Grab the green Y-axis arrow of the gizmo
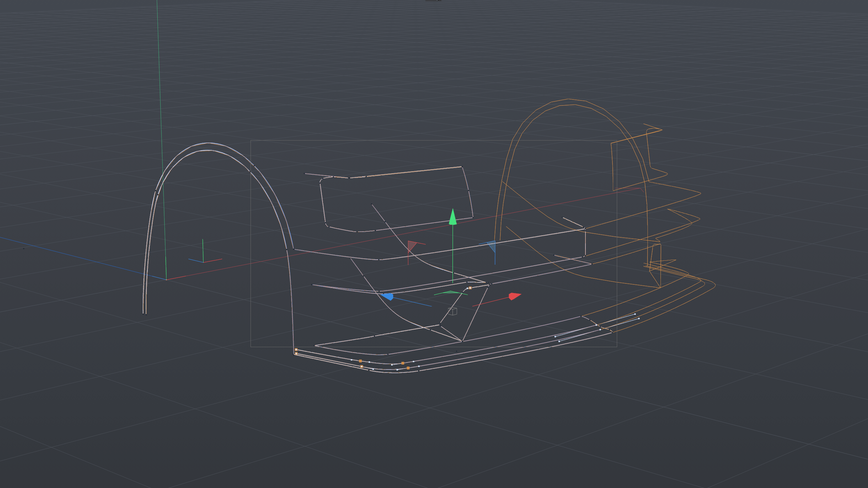This screenshot has width=868, height=488. point(453,217)
